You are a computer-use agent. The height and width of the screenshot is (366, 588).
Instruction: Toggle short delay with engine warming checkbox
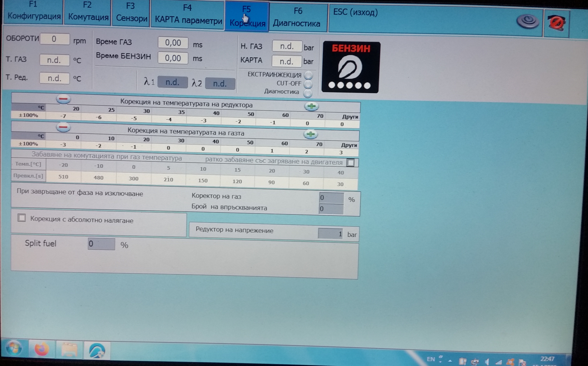[351, 163]
